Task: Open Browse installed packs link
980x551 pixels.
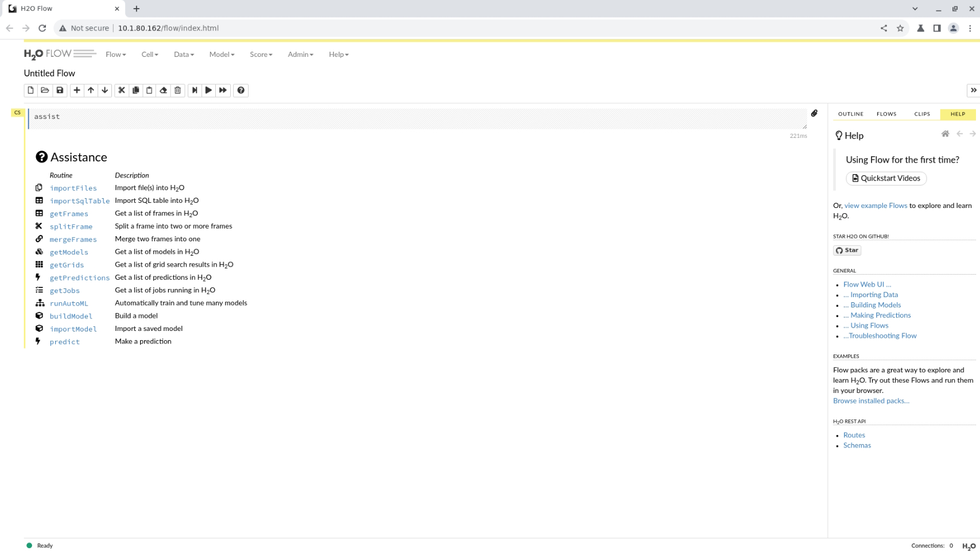Action: 870,400
